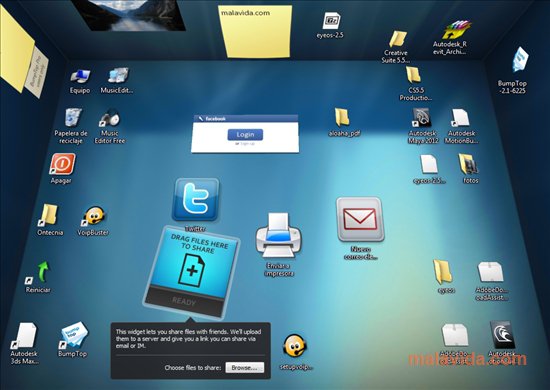The height and width of the screenshot is (390, 550).
Task: Select the Autodesk Maya 2012 shortcut
Action: point(422,118)
